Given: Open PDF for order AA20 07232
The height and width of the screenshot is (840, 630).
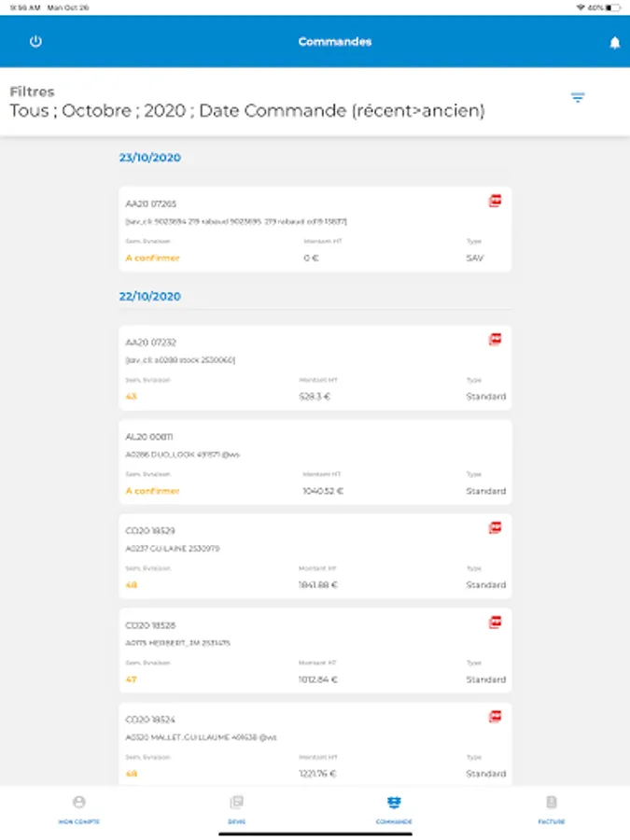Looking at the screenshot, I should click(496, 340).
